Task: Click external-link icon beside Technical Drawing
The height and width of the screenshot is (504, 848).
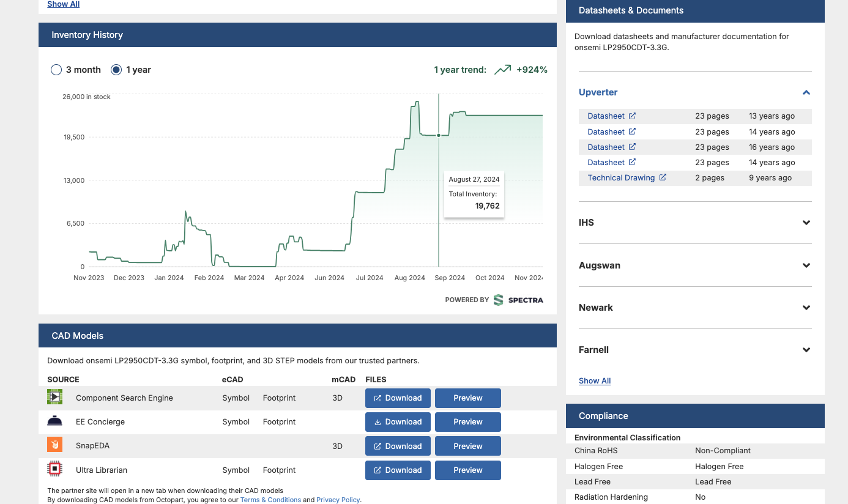Action: coord(663,177)
